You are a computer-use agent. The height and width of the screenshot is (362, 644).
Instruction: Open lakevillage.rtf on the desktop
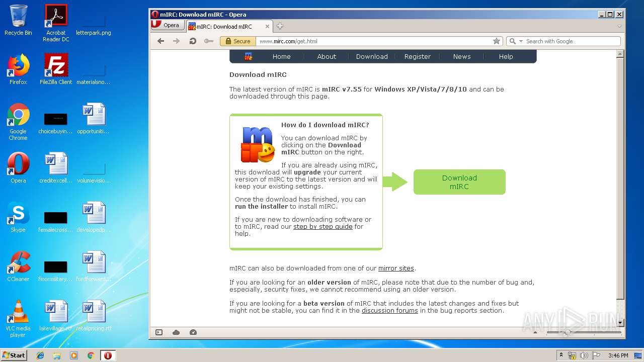[56, 316]
